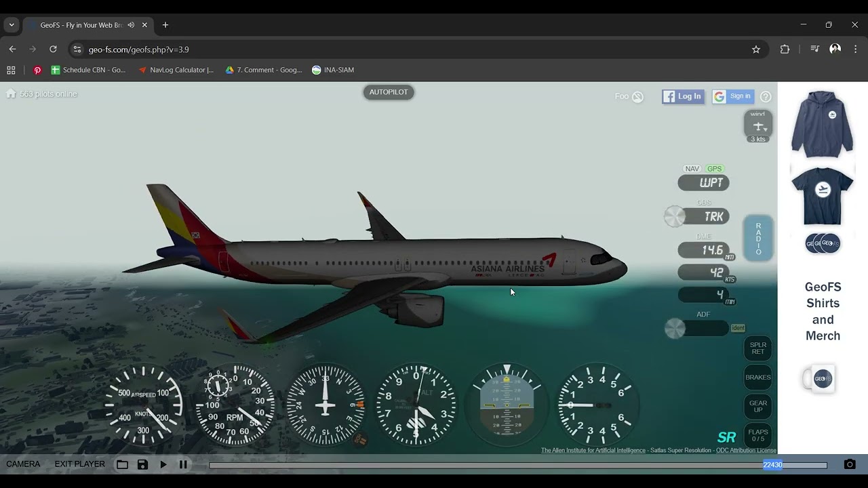
Task: Pause the flight replay
Action: [x=183, y=464]
